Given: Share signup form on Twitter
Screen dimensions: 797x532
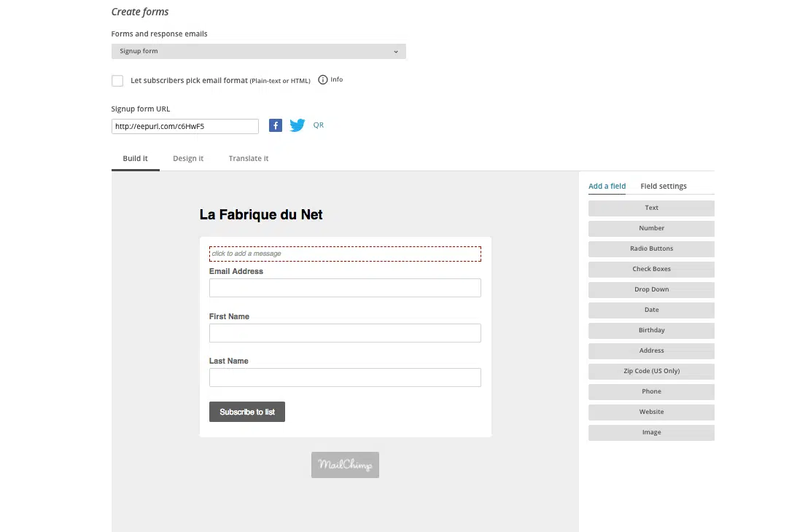Looking at the screenshot, I should point(297,125).
